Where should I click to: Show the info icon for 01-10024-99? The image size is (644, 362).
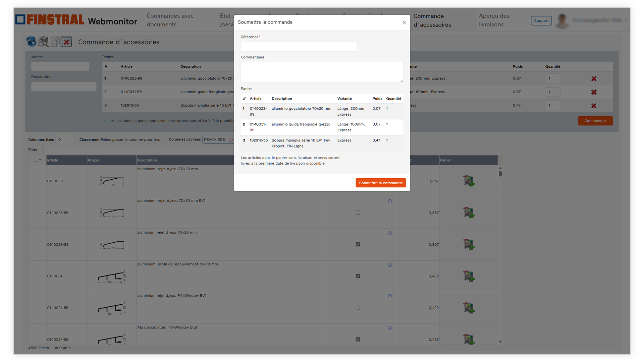[x=390, y=328]
